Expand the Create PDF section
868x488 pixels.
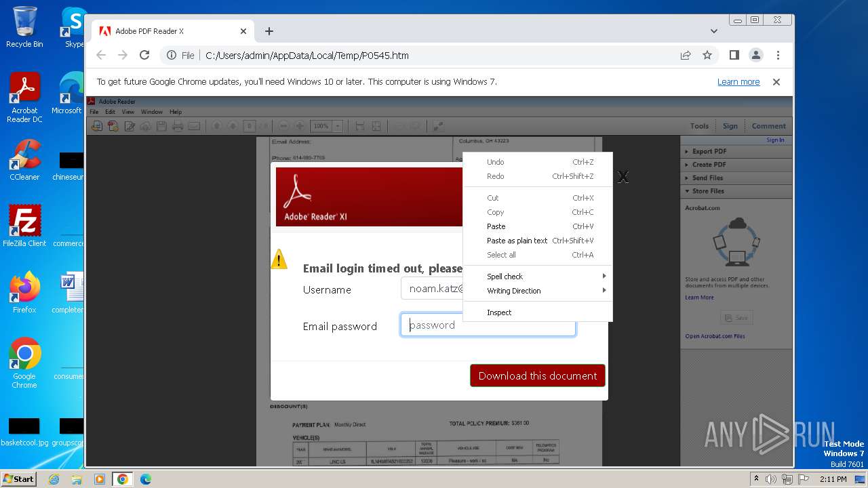click(x=736, y=165)
